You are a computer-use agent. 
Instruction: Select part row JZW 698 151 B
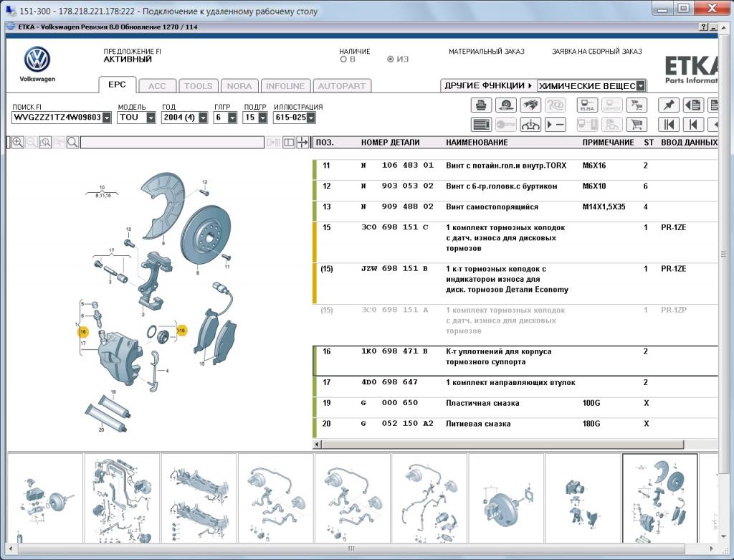[515, 283]
